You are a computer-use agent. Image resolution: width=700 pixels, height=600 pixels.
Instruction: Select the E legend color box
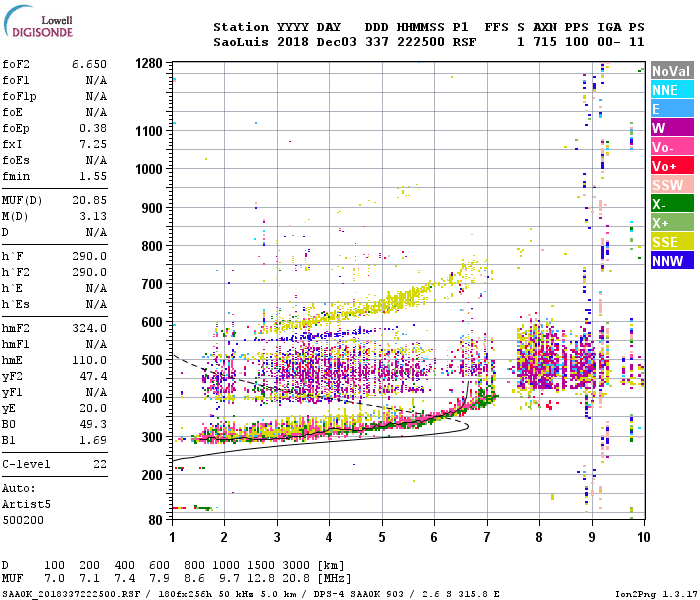672,108
